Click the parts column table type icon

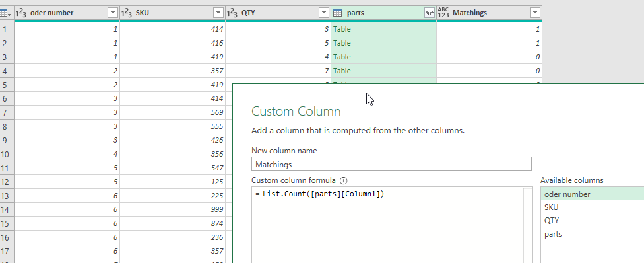point(338,13)
